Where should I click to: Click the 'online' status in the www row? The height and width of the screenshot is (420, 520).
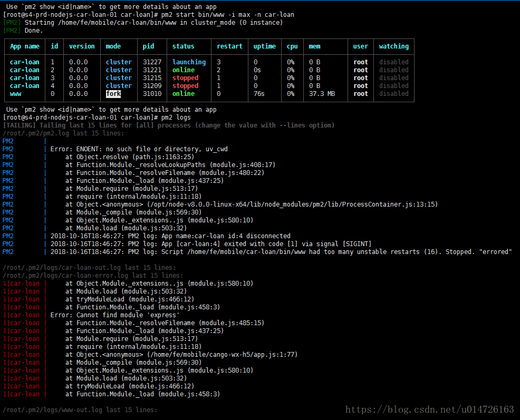pos(183,94)
